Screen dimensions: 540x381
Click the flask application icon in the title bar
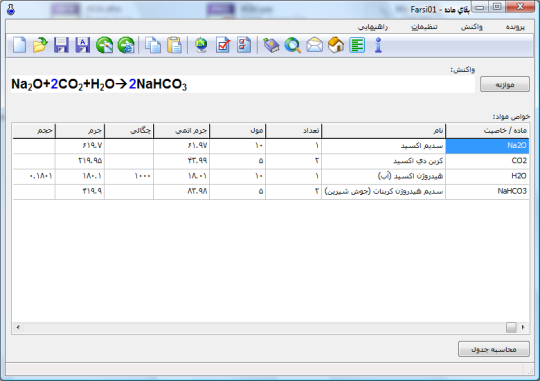coord(11,9)
